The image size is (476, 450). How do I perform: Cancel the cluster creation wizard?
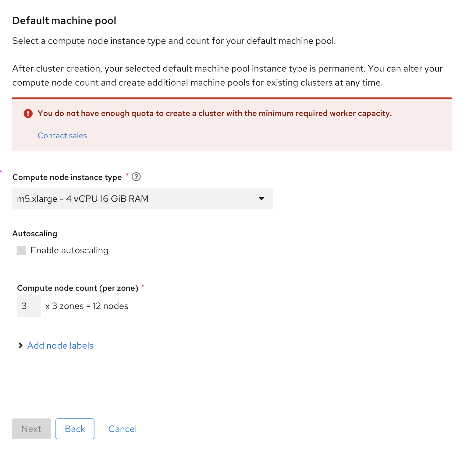123,429
